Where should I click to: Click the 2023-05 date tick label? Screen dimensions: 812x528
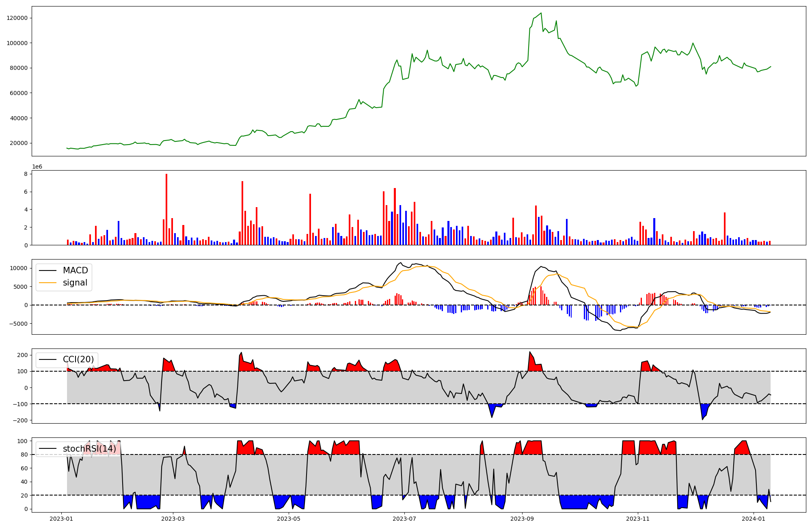(289, 519)
